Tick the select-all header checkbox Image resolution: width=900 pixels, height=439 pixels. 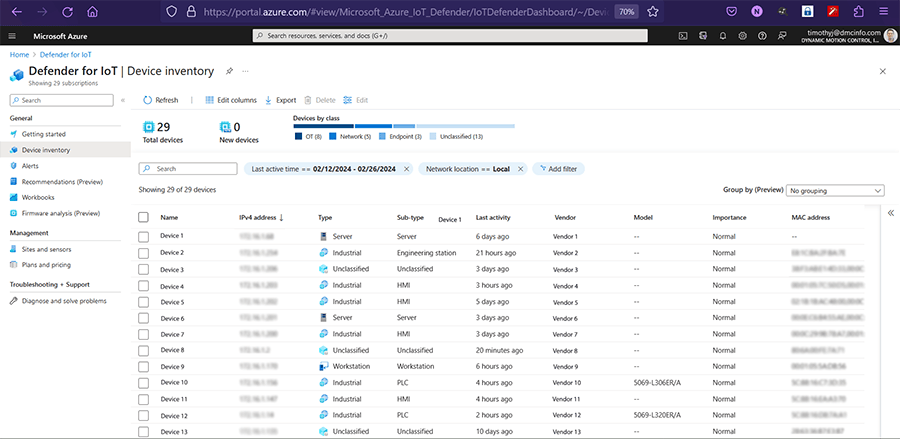pyautogui.click(x=143, y=217)
